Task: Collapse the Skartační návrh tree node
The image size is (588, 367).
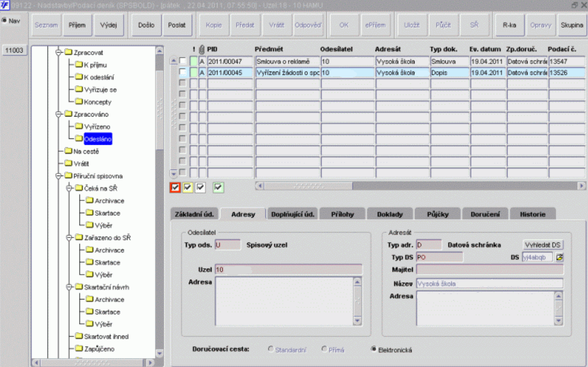Action: pos(69,287)
